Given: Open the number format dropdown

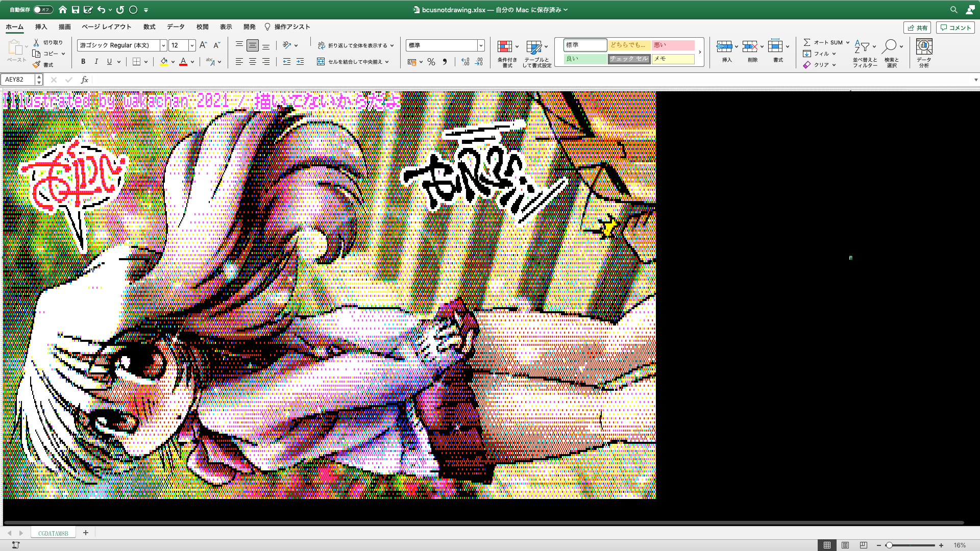Looking at the screenshot, I should click(x=481, y=45).
